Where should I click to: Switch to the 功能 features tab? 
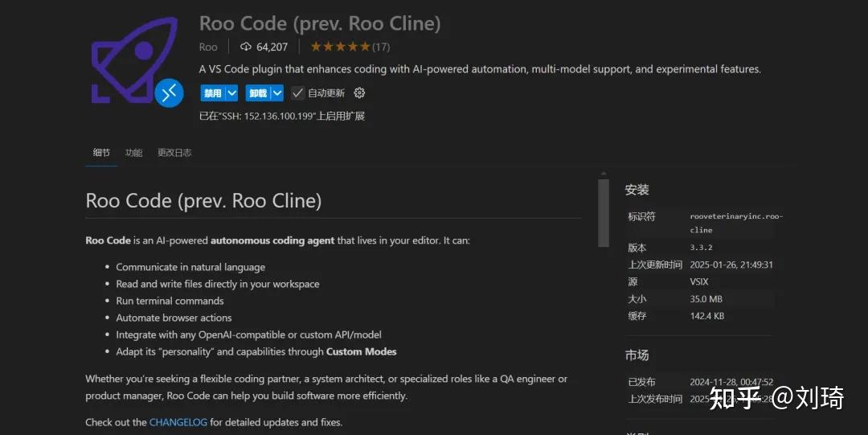(x=133, y=153)
